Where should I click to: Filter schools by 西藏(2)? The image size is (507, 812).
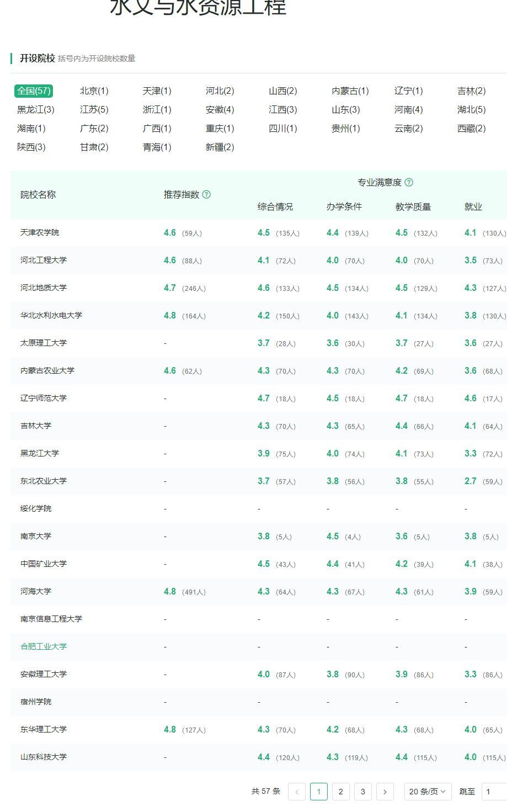click(x=472, y=128)
